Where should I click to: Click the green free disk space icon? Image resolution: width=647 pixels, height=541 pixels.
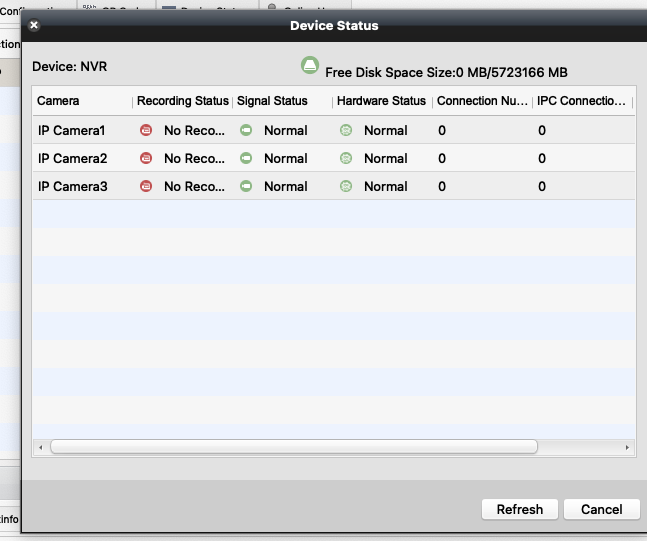point(310,66)
